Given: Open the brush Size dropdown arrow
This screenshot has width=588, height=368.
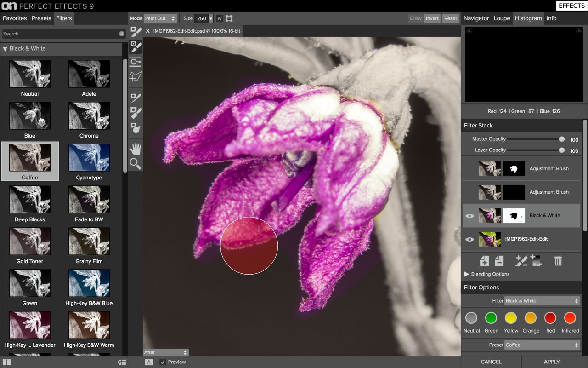Looking at the screenshot, I should [211, 18].
